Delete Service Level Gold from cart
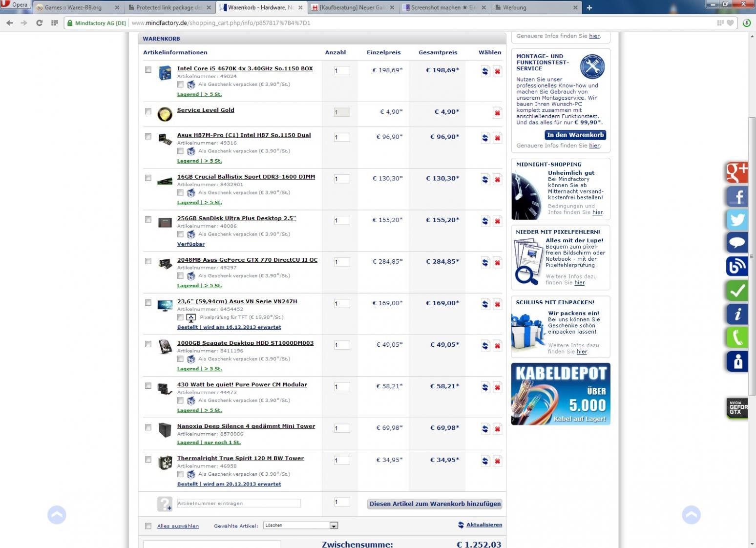The image size is (756, 548). pyautogui.click(x=497, y=113)
